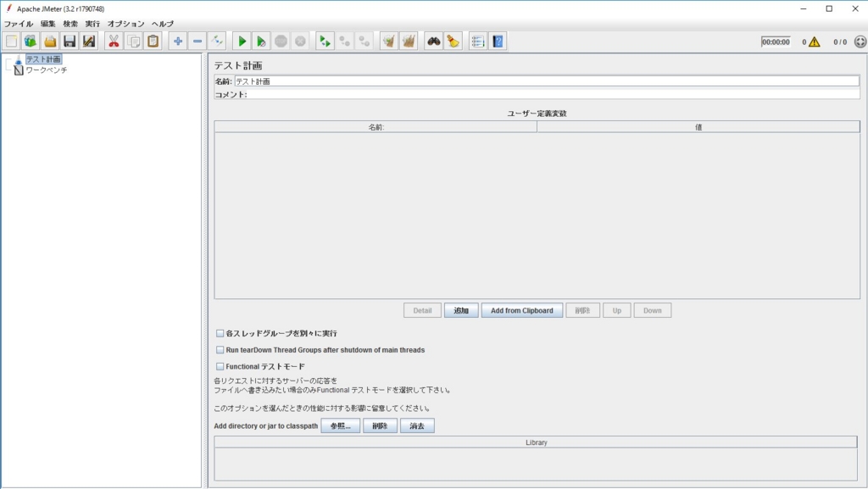The image size is (868, 489).
Task: Click the Toggle enable/disable icon
Action: click(x=216, y=42)
